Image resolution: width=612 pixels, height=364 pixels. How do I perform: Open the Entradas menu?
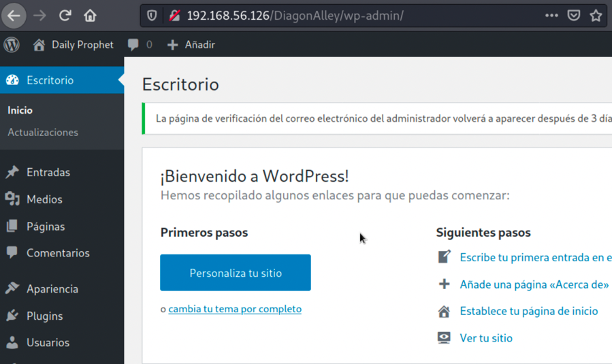point(48,172)
